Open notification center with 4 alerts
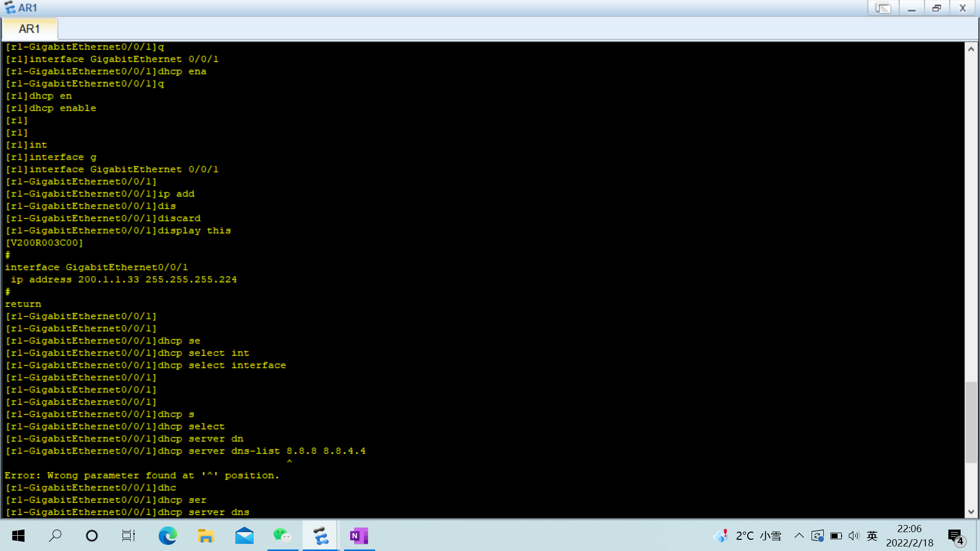This screenshot has height=551, width=980. pos(955,537)
